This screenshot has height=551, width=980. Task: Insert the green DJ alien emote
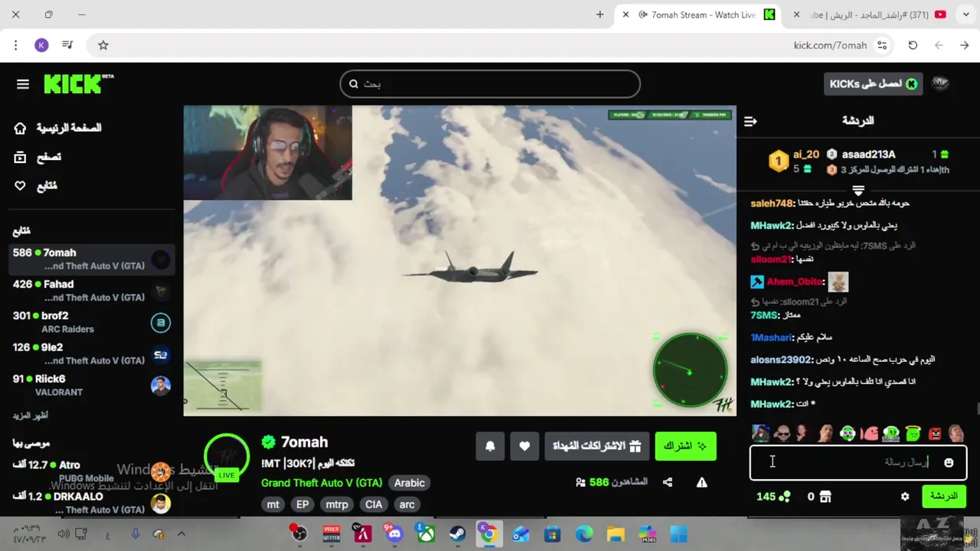coord(891,433)
